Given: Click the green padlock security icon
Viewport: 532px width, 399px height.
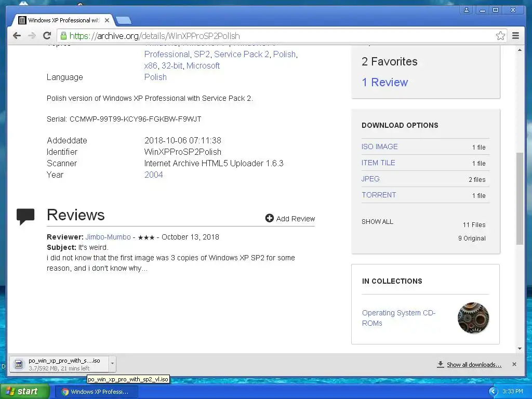Looking at the screenshot, I should (63, 36).
